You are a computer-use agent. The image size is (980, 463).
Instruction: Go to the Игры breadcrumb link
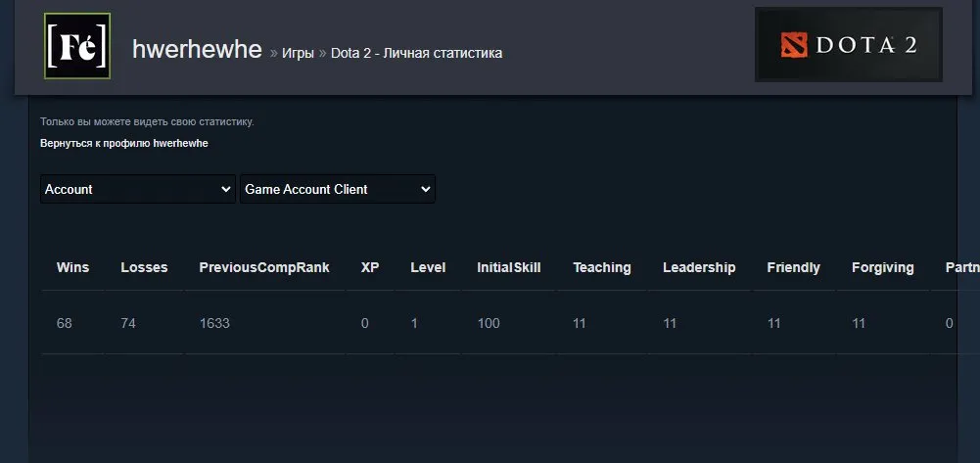tap(298, 53)
